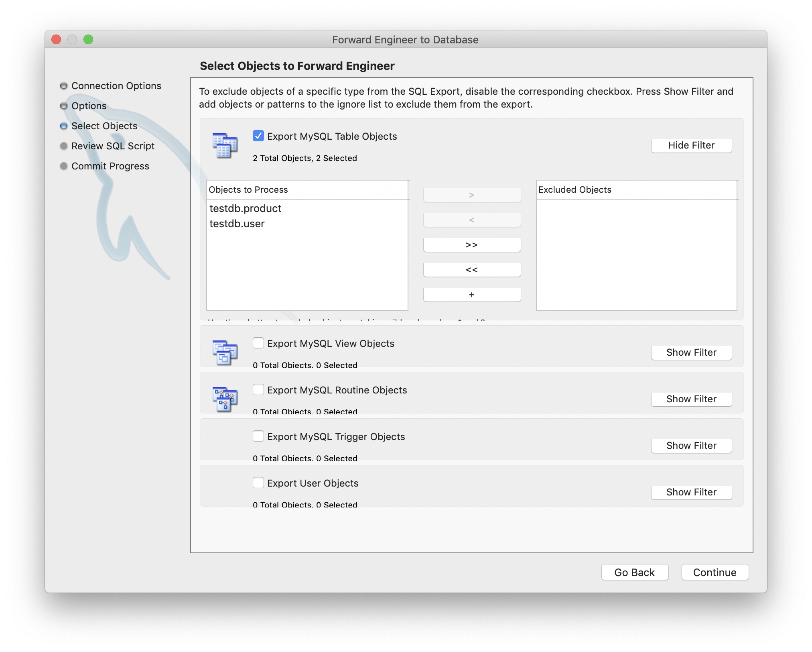Continue to Review SQL Script
The height and width of the screenshot is (652, 812).
point(715,572)
